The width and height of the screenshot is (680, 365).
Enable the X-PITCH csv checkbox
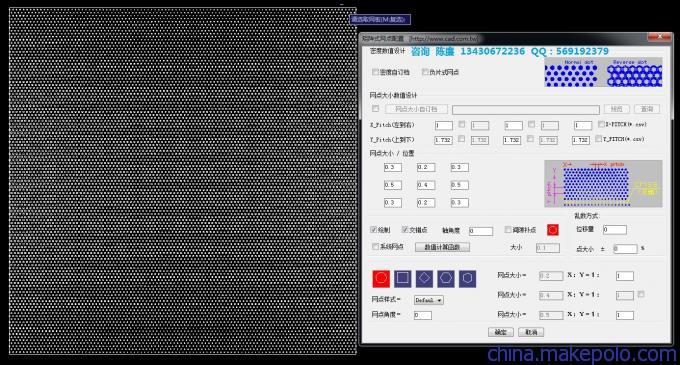(x=601, y=124)
